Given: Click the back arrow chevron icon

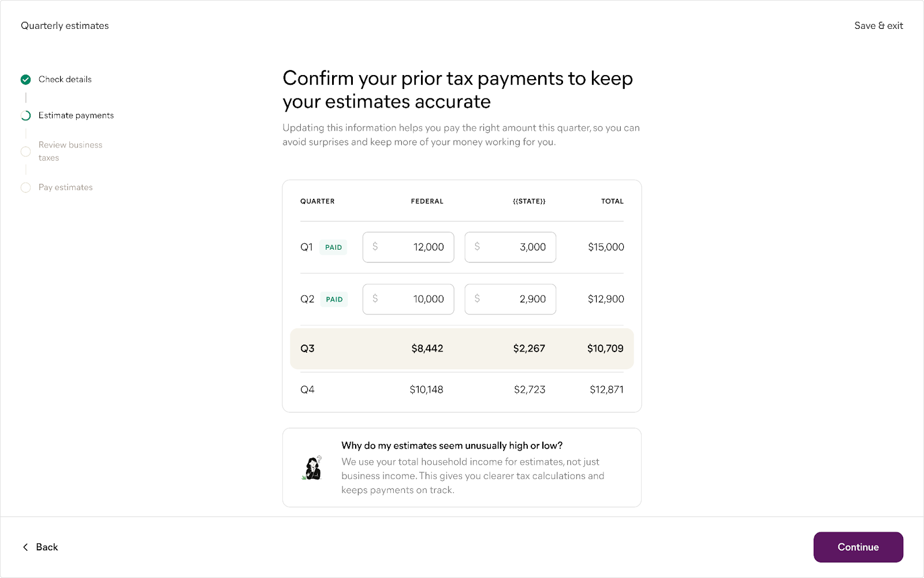Looking at the screenshot, I should pyautogui.click(x=25, y=547).
